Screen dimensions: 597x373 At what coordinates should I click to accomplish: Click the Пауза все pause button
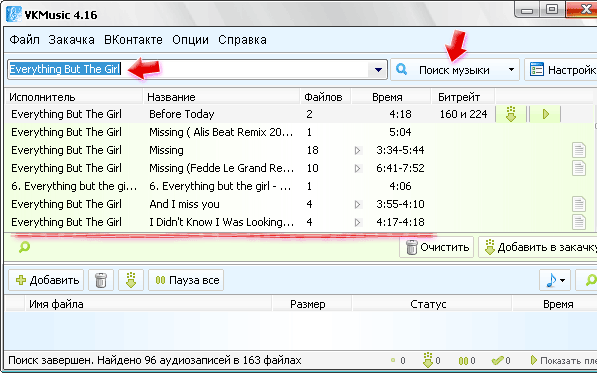coord(186,281)
